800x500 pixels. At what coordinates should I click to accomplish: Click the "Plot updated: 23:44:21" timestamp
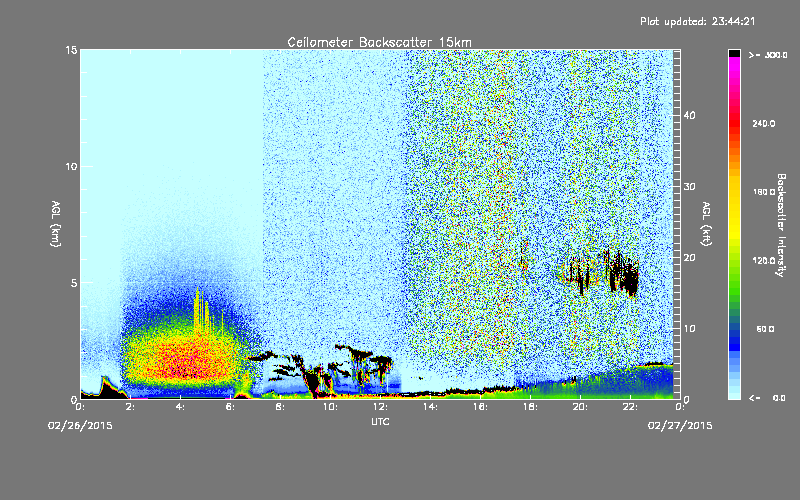click(x=697, y=21)
